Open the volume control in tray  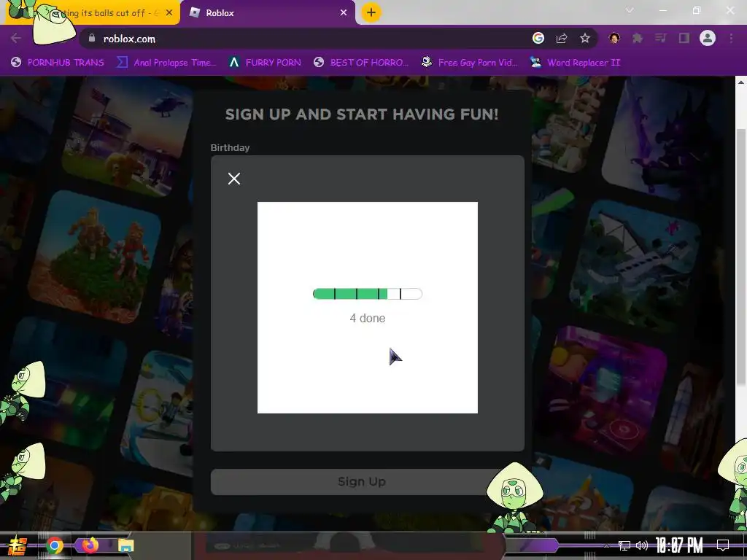tap(642, 545)
